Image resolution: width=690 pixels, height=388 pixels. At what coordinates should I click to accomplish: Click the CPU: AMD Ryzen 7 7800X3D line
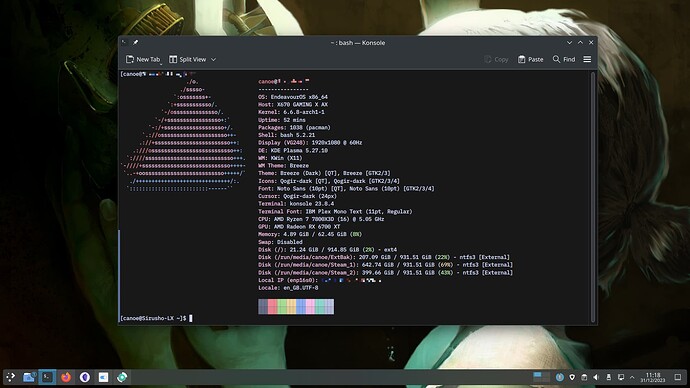[321, 219]
